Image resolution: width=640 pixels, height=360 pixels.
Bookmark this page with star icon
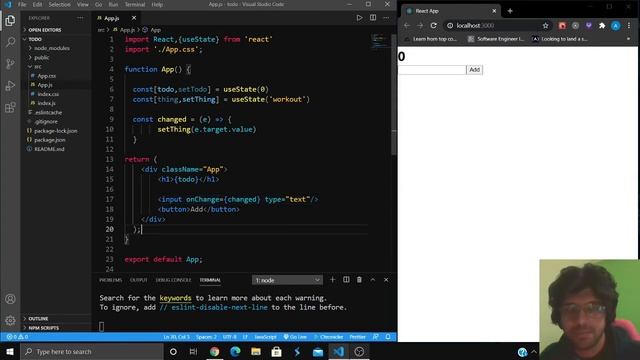click(x=545, y=25)
